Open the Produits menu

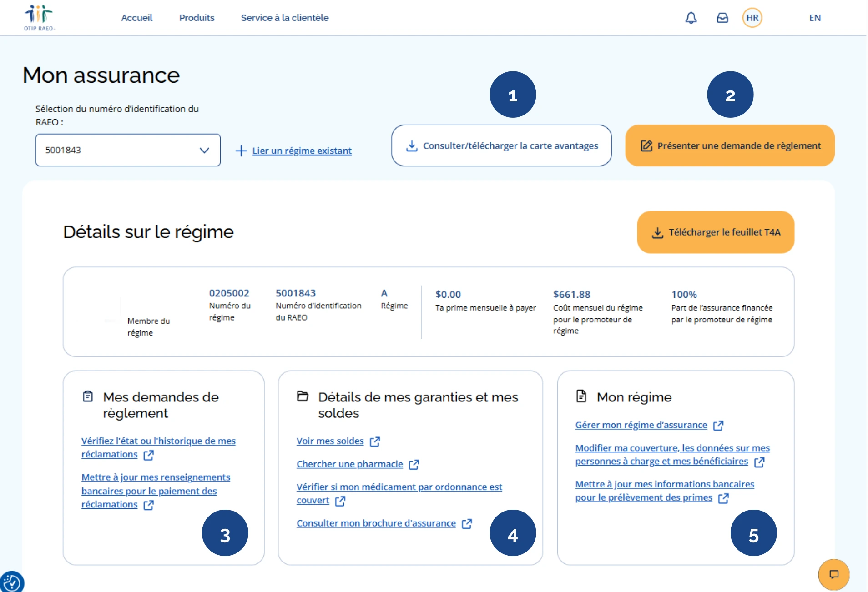click(x=197, y=18)
